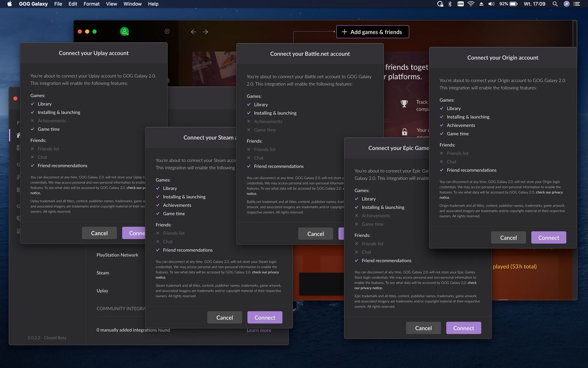Click the 2.0.2.2 - Closed Beta version text
Viewport: 588px width, 368px height.
click(x=47, y=338)
